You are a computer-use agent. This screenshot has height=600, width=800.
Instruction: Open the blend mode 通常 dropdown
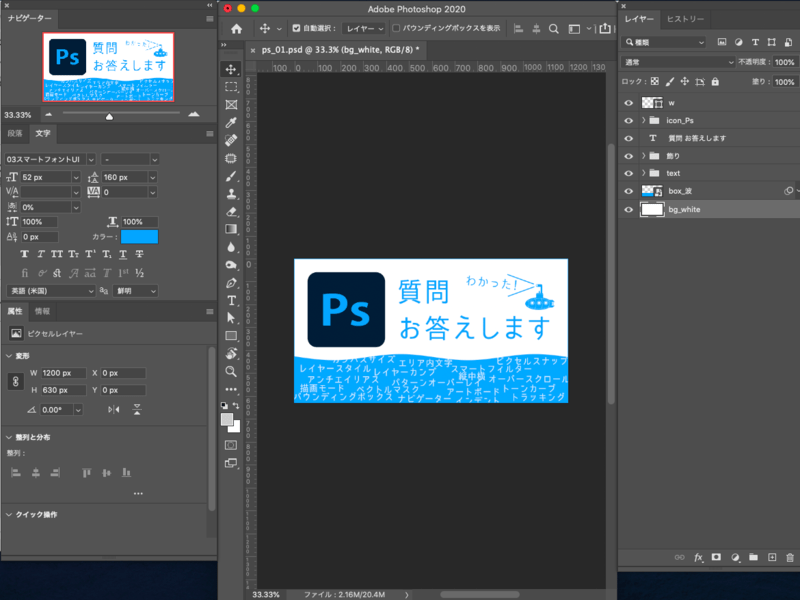pyautogui.click(x=678, y=62)
